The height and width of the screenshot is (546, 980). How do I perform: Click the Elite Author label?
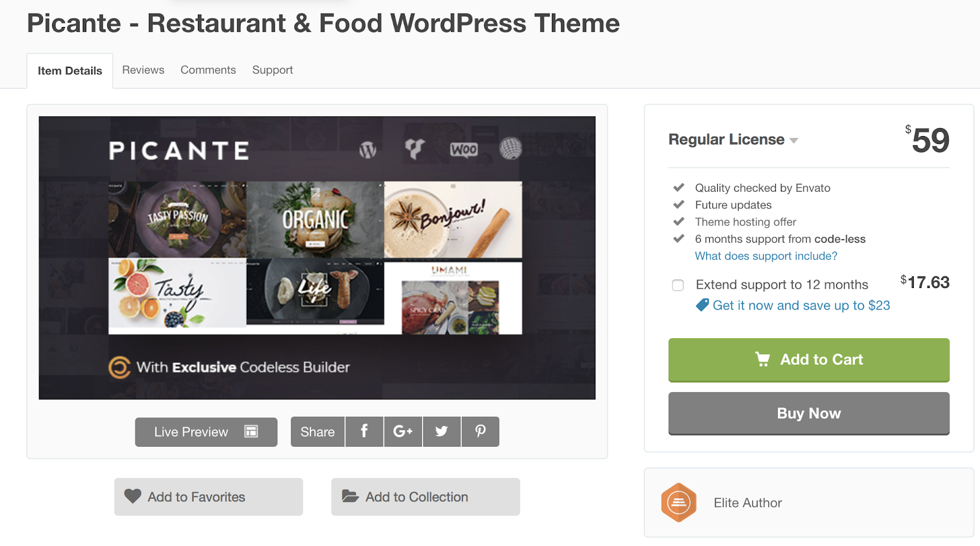[x=748, y=502]
